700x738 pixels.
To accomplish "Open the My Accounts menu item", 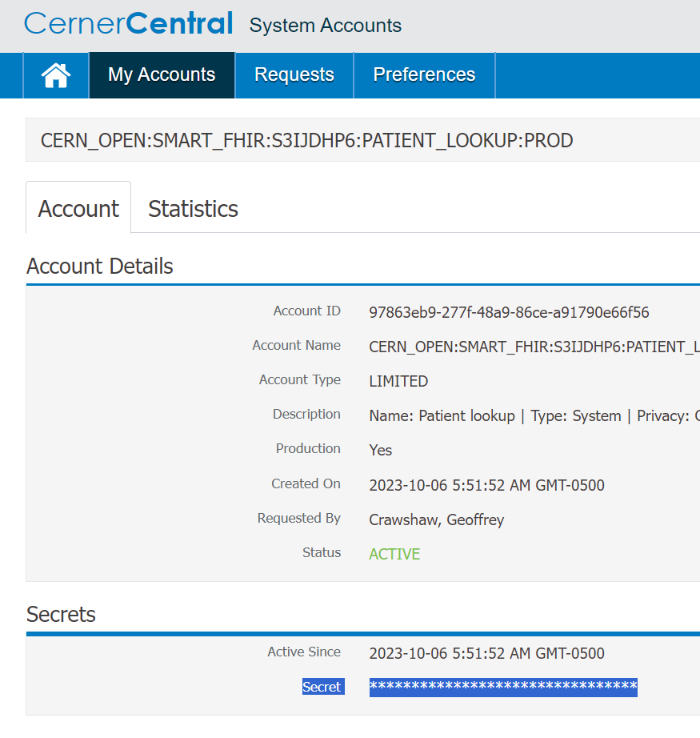I will pyautogui.click(x=162, y=75).
